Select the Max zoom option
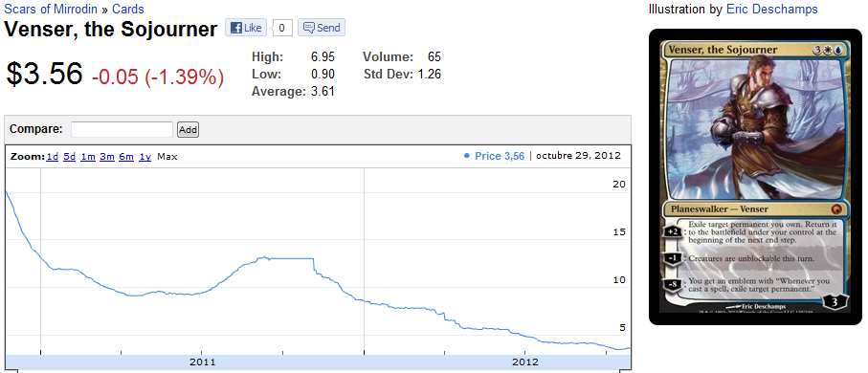Viewport: 868px width, 373px height. 167,157
